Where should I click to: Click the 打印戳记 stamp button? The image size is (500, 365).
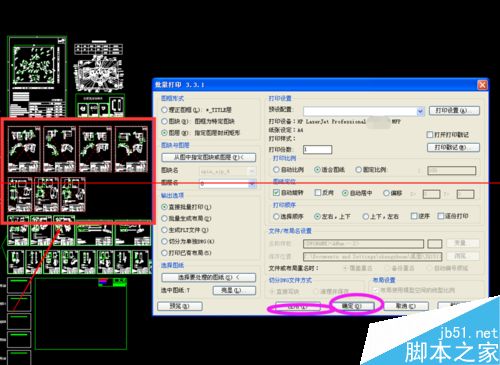453,147
